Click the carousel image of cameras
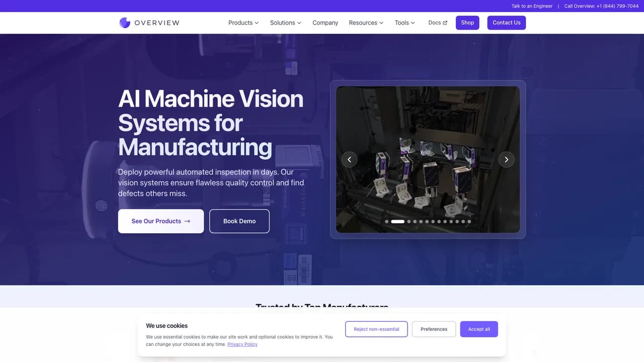Viewport: 644px width, 362px height. tap(428, 159)
